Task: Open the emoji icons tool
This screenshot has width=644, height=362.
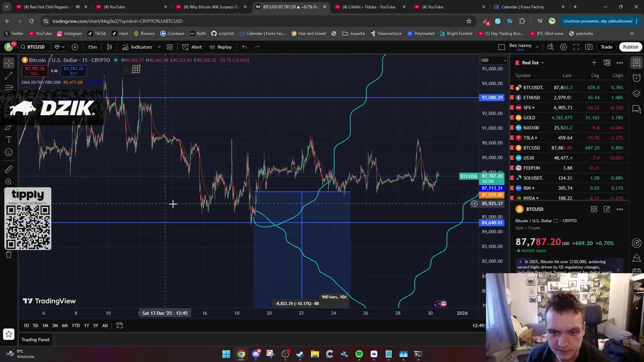Action: 9,152
